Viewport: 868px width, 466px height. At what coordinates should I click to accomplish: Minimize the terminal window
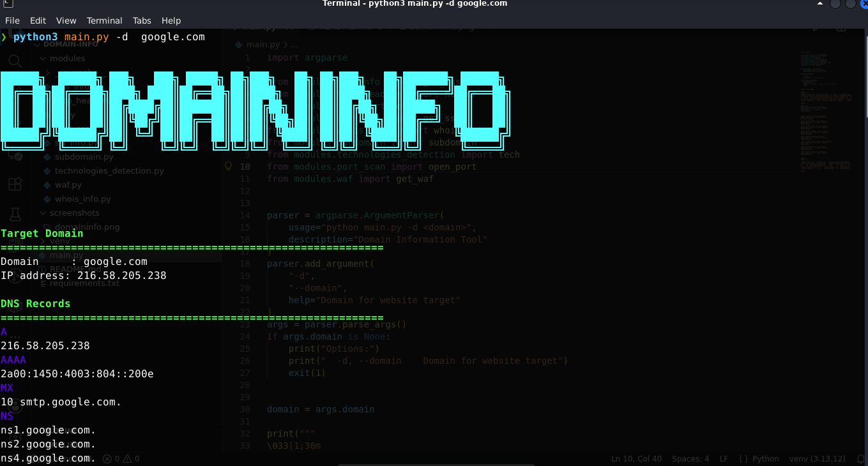(x=835, y=4)
